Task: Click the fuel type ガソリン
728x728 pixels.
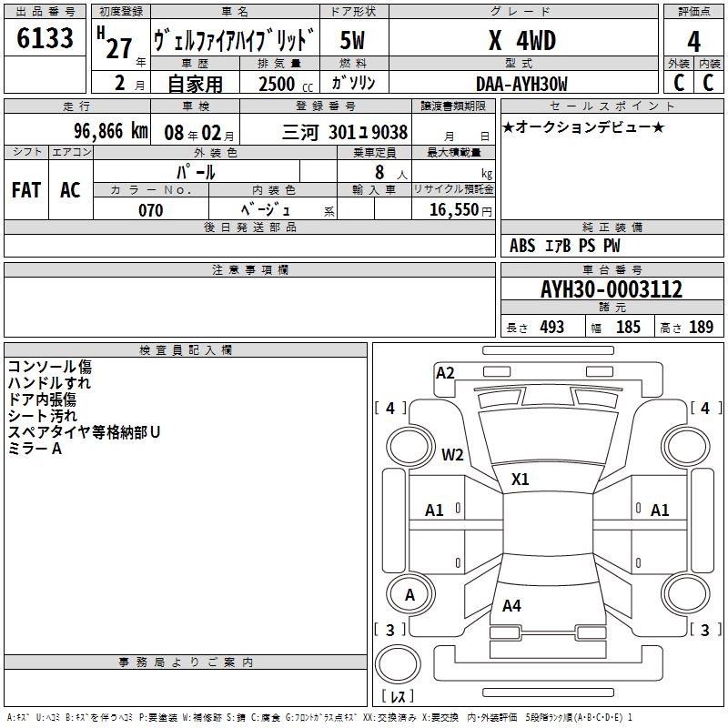Action: pos(353,83)
